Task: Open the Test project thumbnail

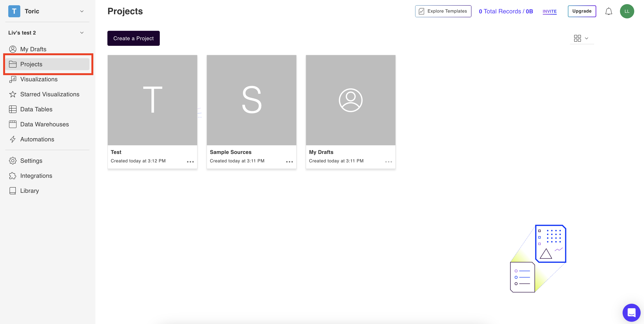Action: coord(152,100)
